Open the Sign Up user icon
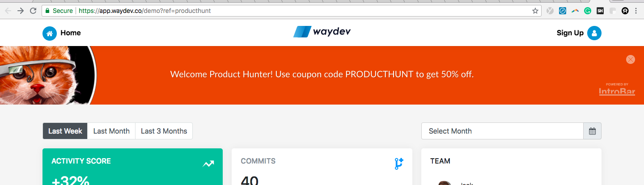The image size is (644, 185). point(594,33)
